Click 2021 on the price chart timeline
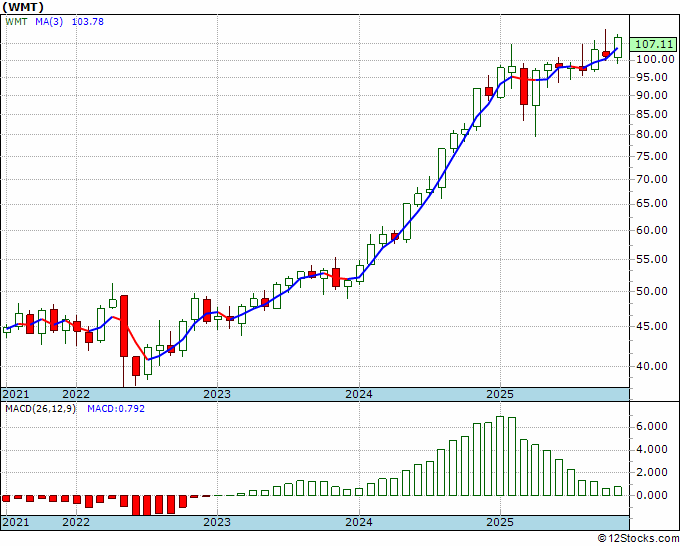This screenshot has width=680, height=546. [16, 394]
